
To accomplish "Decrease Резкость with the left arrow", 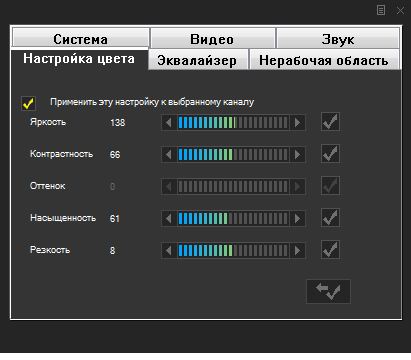I will (169, 251).
